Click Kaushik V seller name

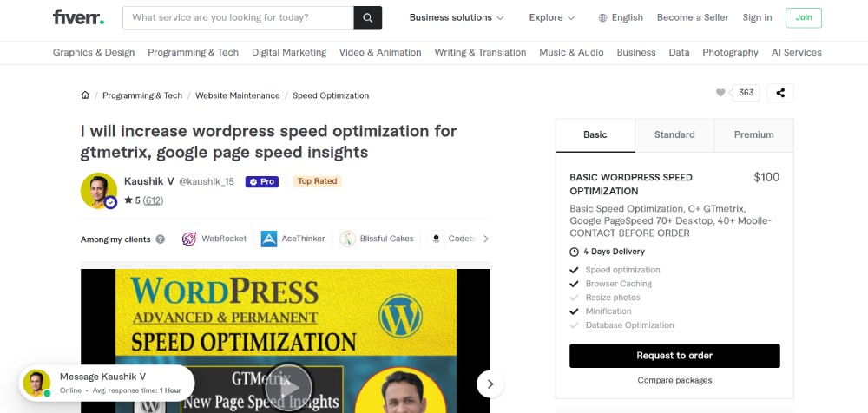tap(149, 181)
